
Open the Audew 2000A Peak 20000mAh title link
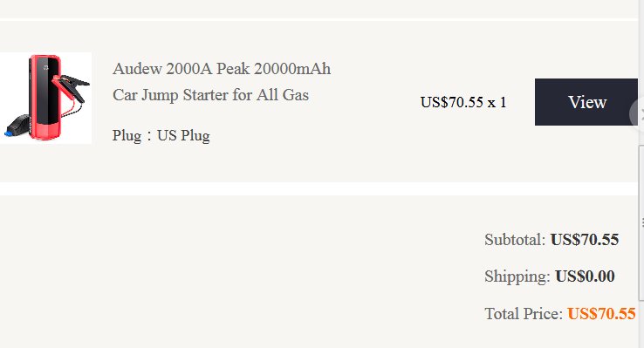click(x=222, y=69)
